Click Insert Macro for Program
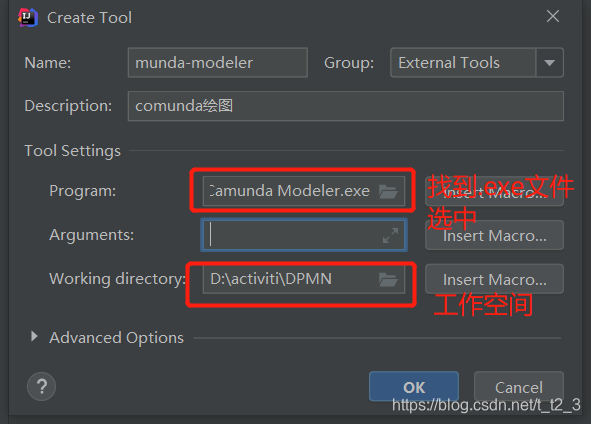591x424 pixels. pos(495,191)
